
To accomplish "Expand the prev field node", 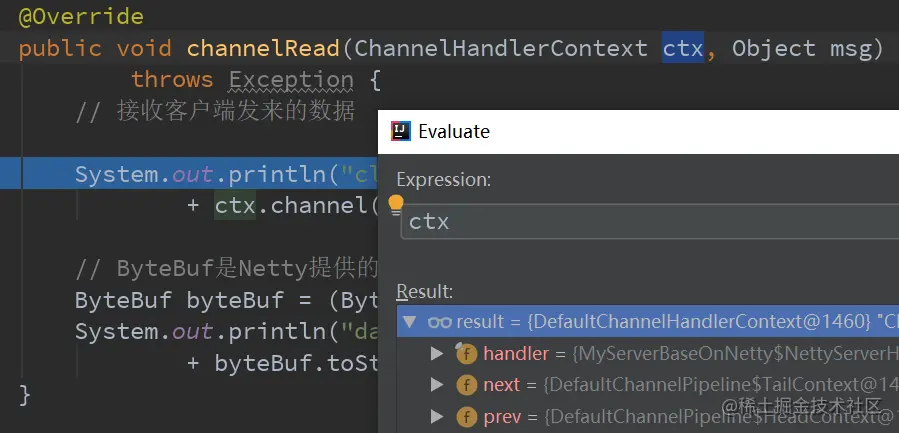I will pos(437,416).
